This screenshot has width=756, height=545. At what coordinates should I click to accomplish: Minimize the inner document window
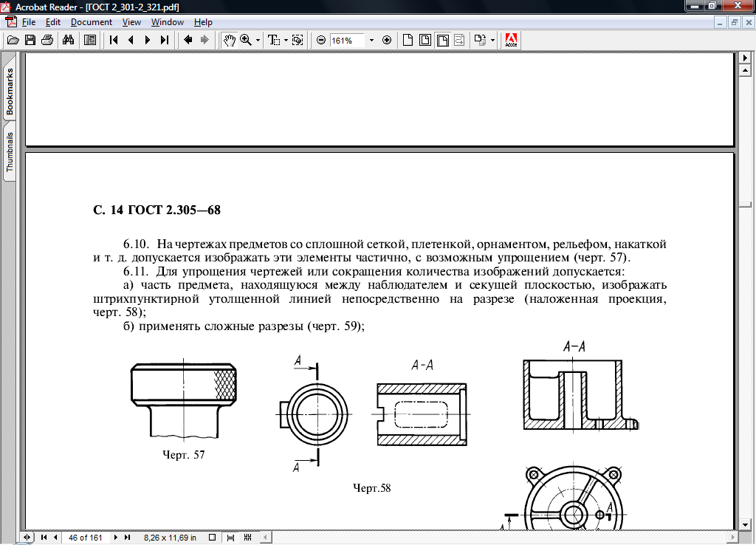(x=720, y=22)
